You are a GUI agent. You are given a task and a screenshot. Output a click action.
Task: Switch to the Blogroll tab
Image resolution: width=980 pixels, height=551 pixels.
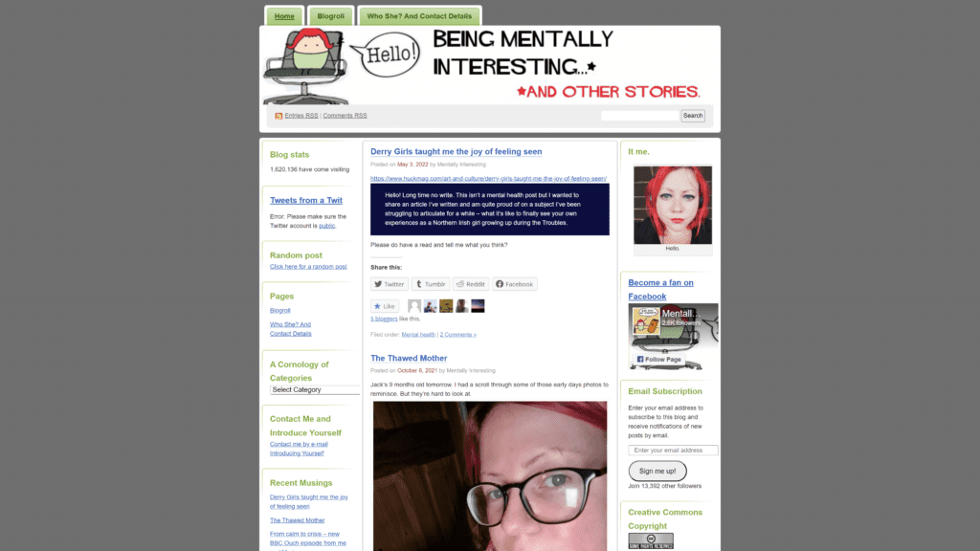330,16
